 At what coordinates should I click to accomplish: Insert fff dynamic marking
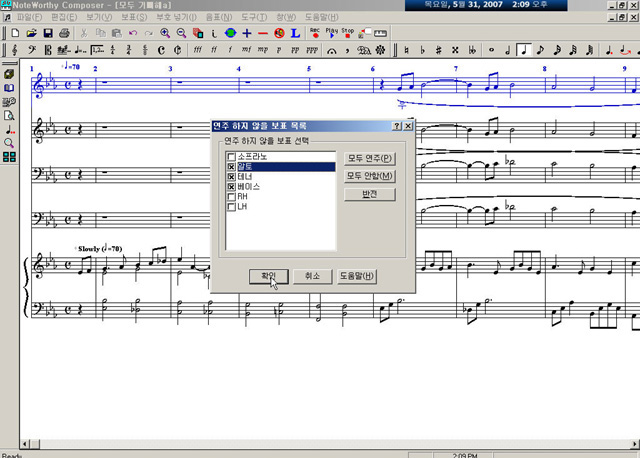coord(198,50)
